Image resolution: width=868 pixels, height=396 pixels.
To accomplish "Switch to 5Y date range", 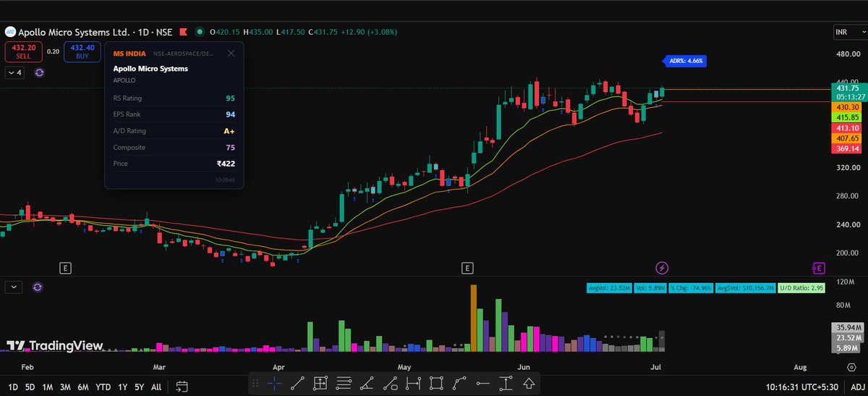I will (x=138, y=387).
